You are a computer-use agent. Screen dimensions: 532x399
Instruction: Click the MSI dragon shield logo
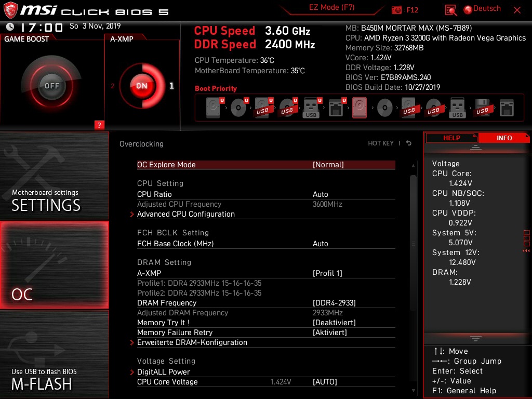click(x=10, y=10)
